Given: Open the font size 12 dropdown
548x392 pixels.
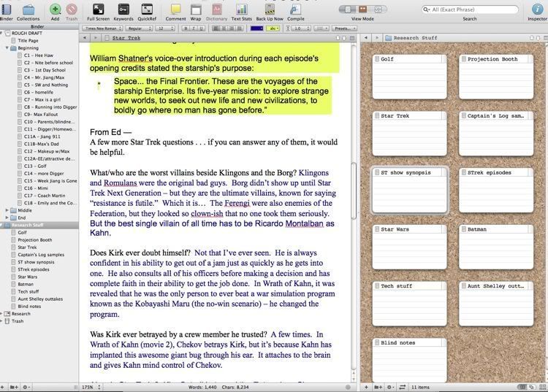Looking at the screenshot, I should point(165,28).
